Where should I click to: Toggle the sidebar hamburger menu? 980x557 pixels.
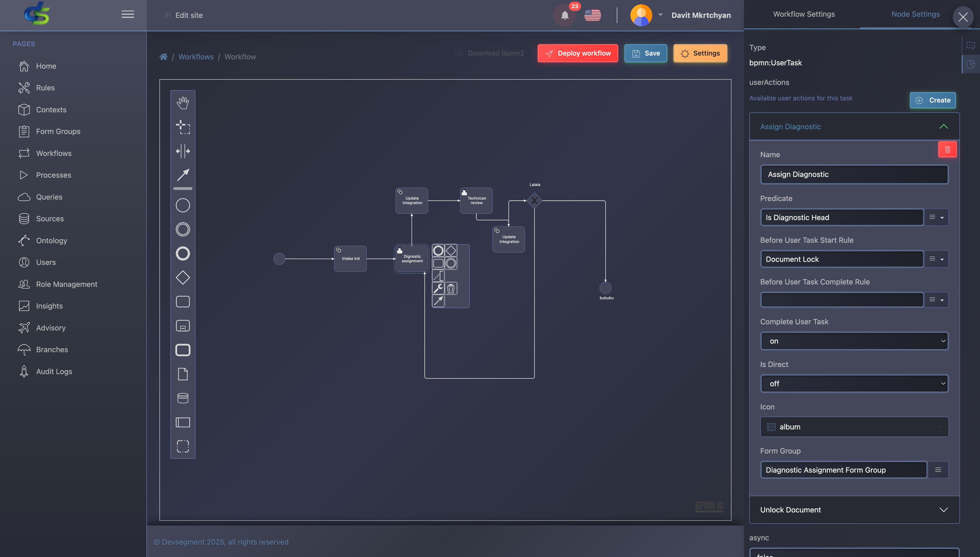[128, 15]
